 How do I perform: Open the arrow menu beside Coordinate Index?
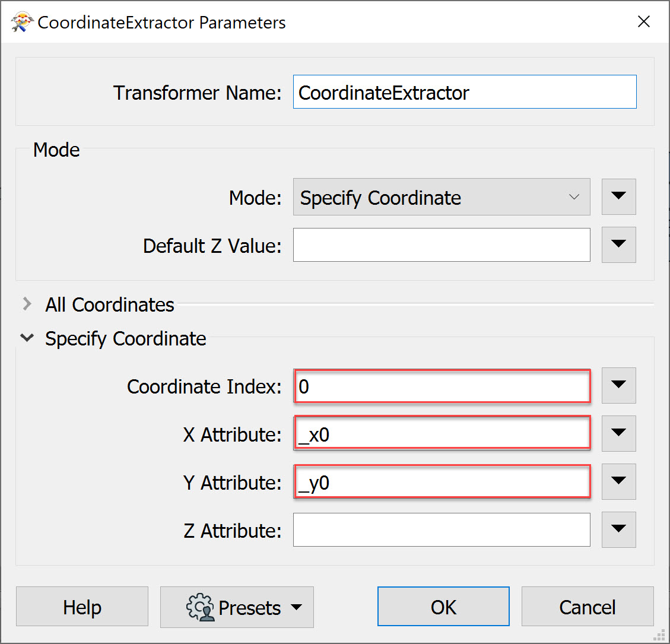pyautogui.click(x=618, y=385)
